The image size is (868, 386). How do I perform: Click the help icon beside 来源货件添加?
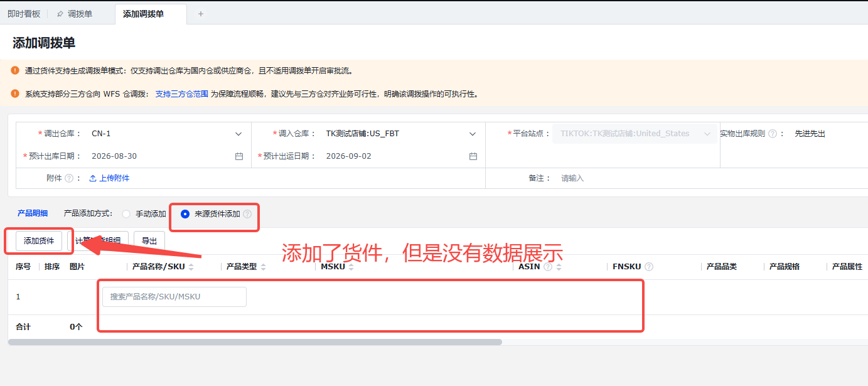[247, 214]
